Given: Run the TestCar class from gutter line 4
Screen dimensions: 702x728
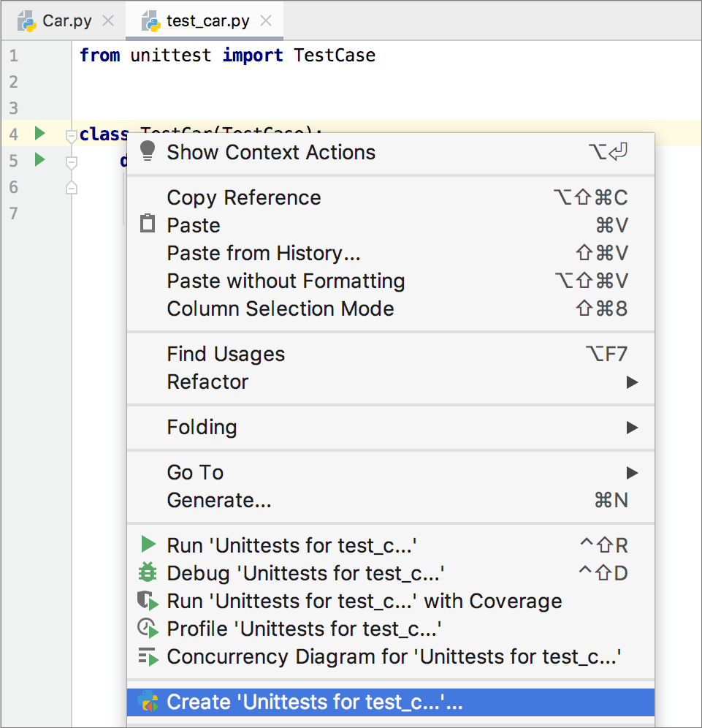Looking at the screenshot, I should 40,133.
